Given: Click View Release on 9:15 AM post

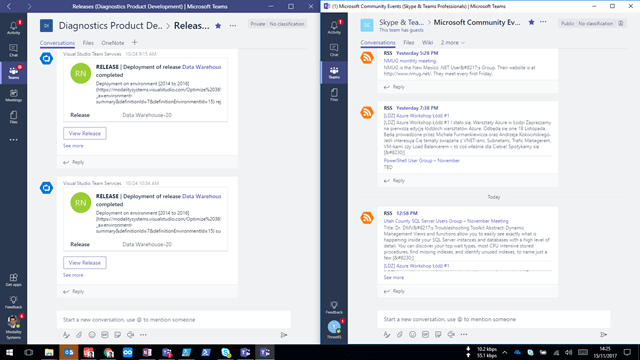Looking at the screenshot, I should pyautogui.click(x=84, y=133).
